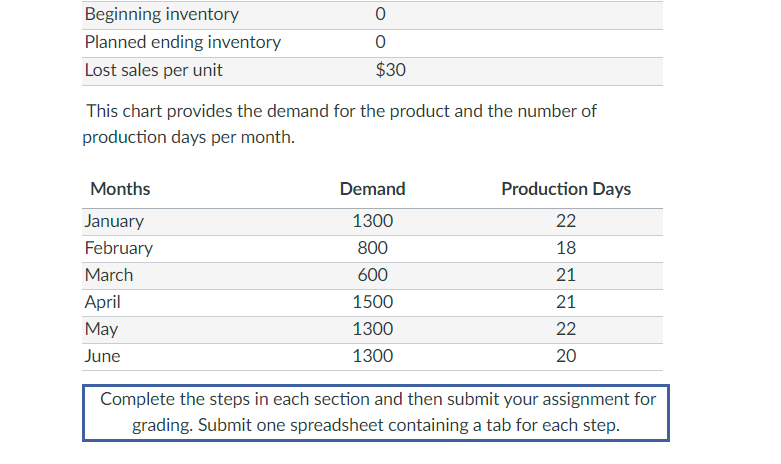The height and width of the screenshot is (464, 781).
Task: Select the May row label
Action: click(102, 329)
